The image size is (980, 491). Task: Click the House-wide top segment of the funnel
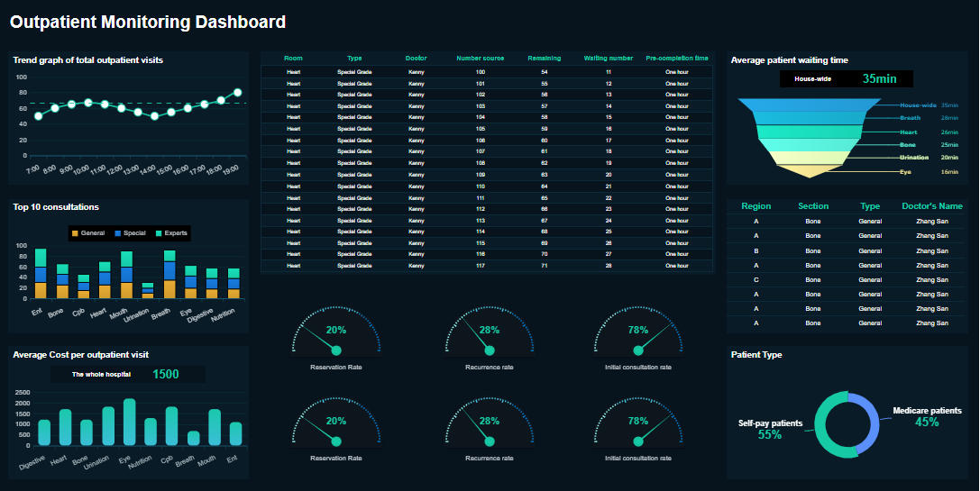click(810, 105)
